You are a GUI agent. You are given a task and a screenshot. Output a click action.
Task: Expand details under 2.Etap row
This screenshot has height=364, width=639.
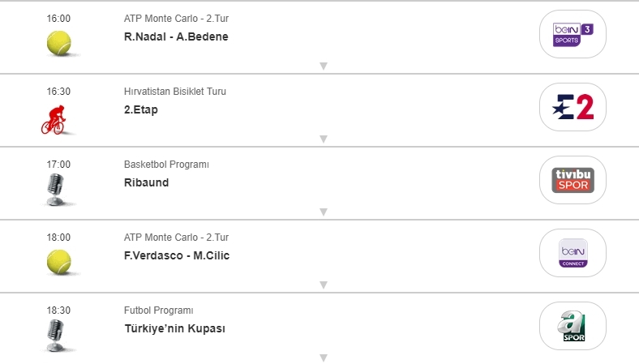(323, 139)
